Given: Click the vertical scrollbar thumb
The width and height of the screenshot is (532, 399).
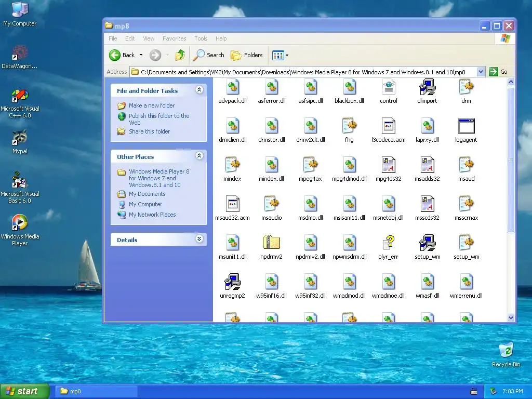Looking at the screenshot, I should 511,159.
